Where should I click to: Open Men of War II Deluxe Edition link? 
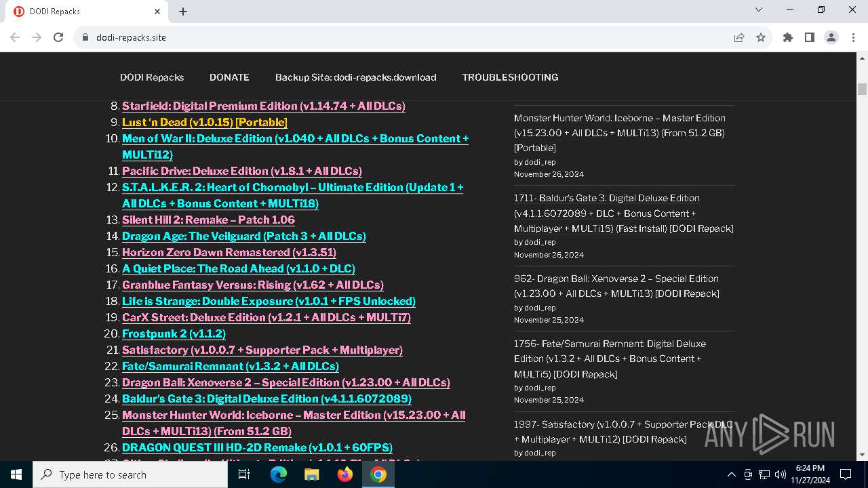click(x=295, y=146)
